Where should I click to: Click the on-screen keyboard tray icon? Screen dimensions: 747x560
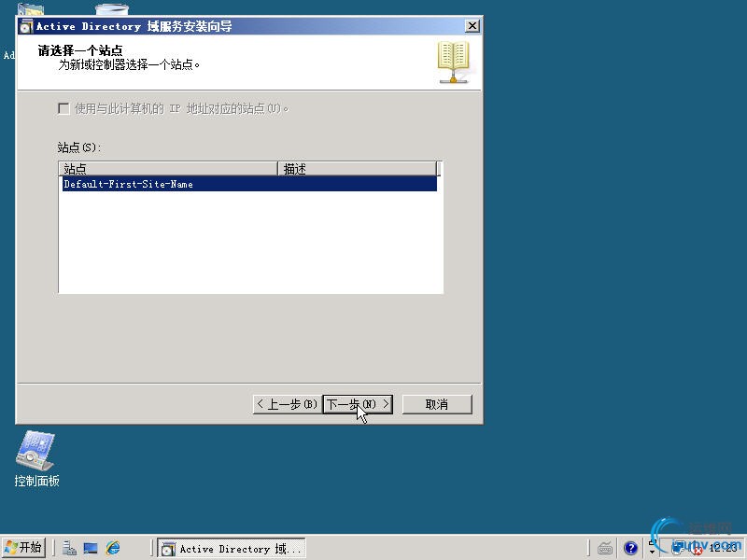click(x=605, y=549)
